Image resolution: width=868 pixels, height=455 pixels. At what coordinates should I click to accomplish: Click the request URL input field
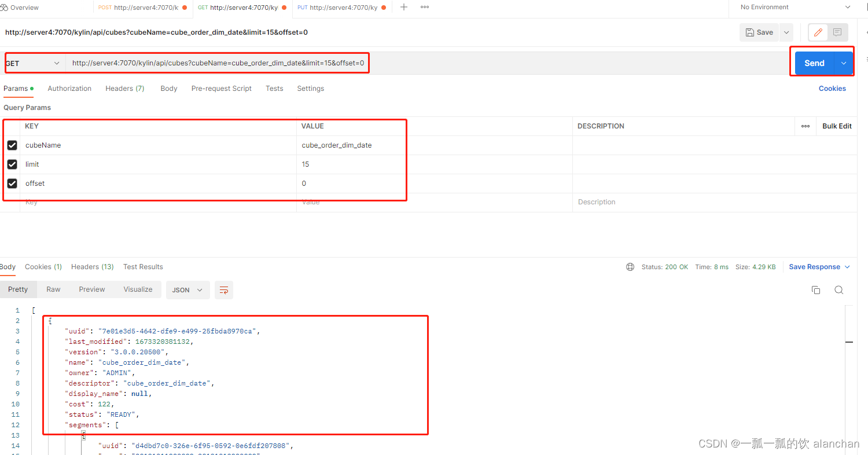428,63
